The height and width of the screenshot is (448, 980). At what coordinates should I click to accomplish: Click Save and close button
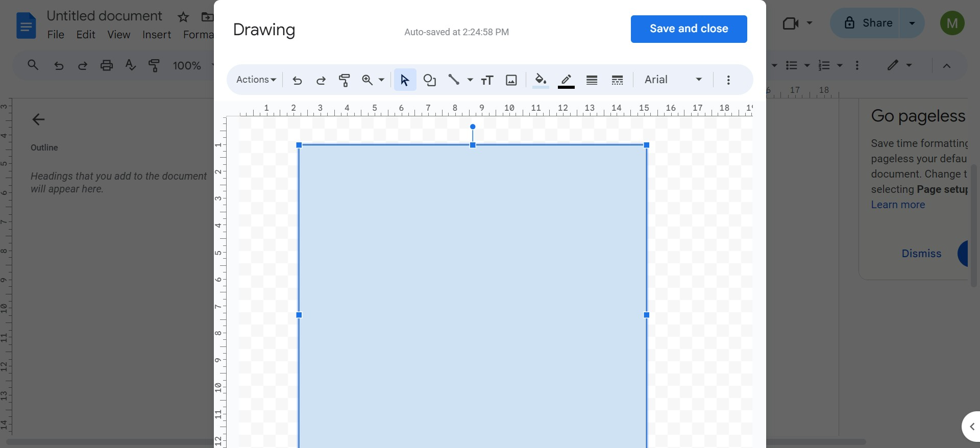[689, 29]
